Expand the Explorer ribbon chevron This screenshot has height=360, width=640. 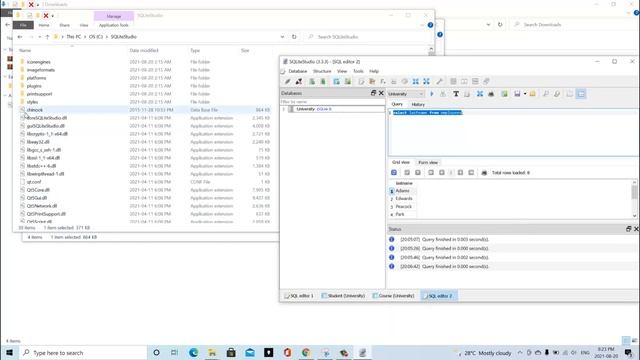(x=422, y=25)
